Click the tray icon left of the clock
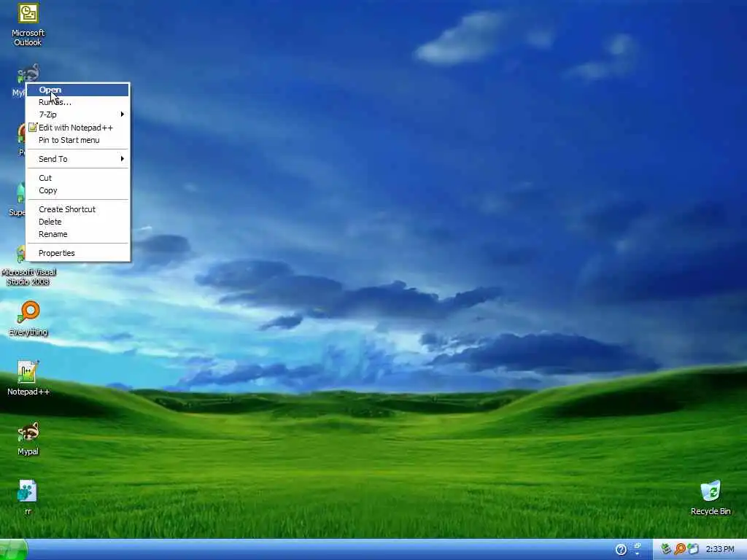 coord(693,549)
